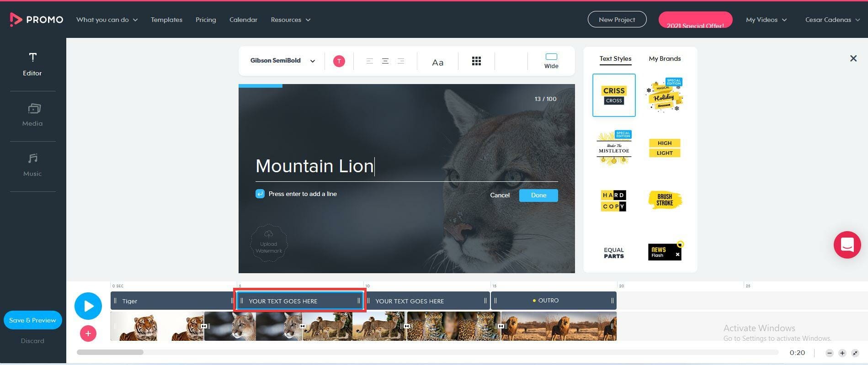This screenshot has height=365, width=868.
Task: Click the 2021 Special Offer button
Action: [x=695, y=20]
